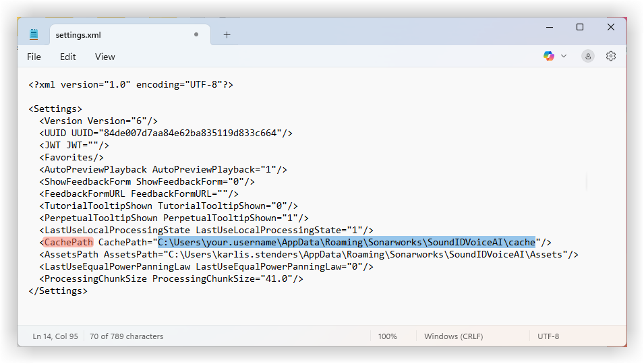
Task: Click the ProcessingChunkSize="41.0" line
Action: tap(171, 279)
